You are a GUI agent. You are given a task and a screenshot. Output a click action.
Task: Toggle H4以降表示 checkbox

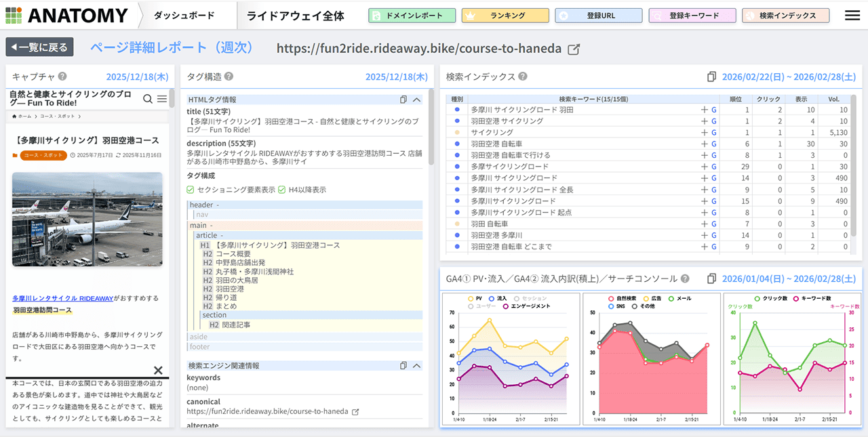click(x=282, y=190)
